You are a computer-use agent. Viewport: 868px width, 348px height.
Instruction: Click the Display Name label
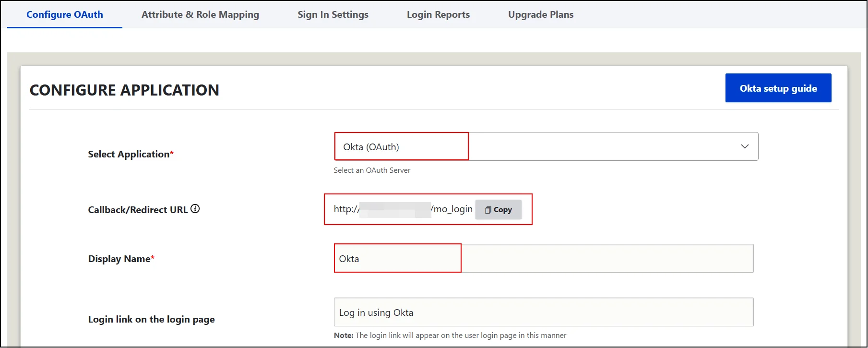tap(121, 259)
